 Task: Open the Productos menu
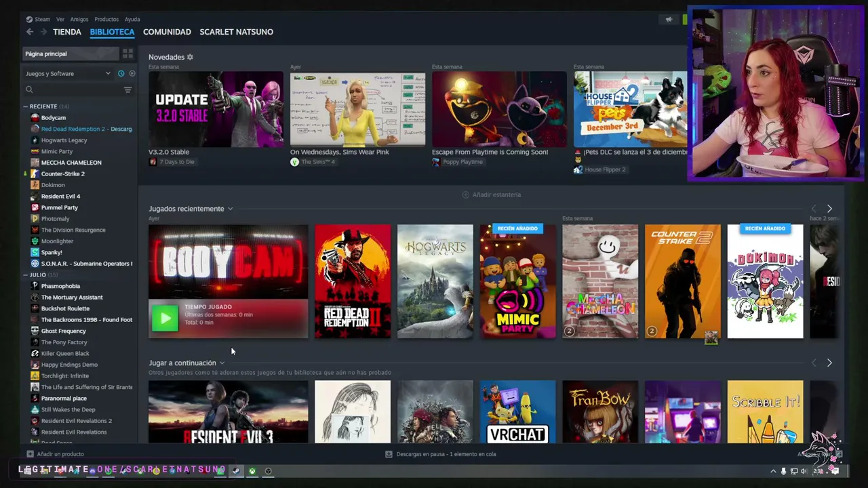(106, 20)
